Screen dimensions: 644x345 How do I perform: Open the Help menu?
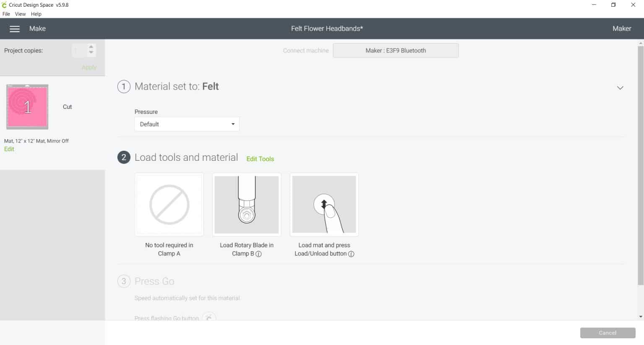pyautogui.click(x=36, y=14)
